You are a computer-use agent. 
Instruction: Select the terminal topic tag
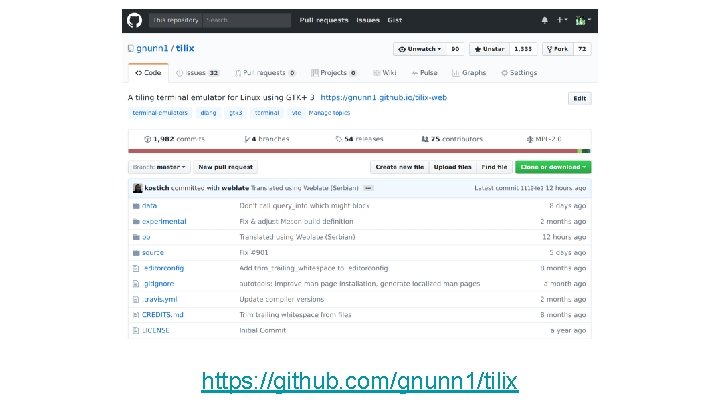coord(267,112)
